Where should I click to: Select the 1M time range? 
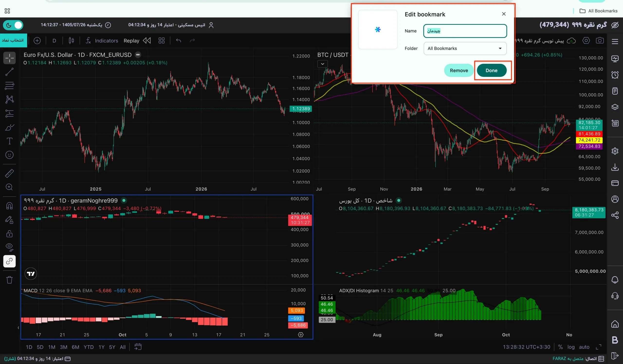click(52, 347)
